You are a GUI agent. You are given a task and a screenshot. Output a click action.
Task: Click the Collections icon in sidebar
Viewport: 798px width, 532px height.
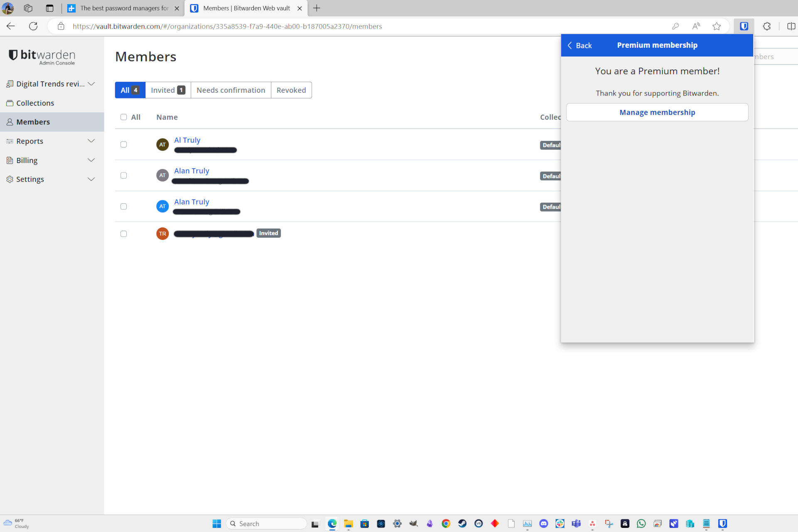(10, 103)
